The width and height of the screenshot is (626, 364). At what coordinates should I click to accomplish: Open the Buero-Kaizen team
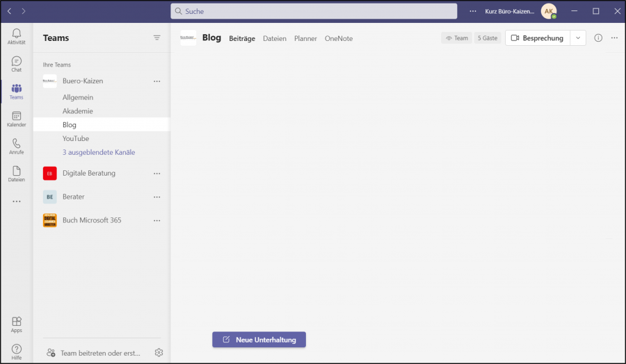tap(83, 81)
